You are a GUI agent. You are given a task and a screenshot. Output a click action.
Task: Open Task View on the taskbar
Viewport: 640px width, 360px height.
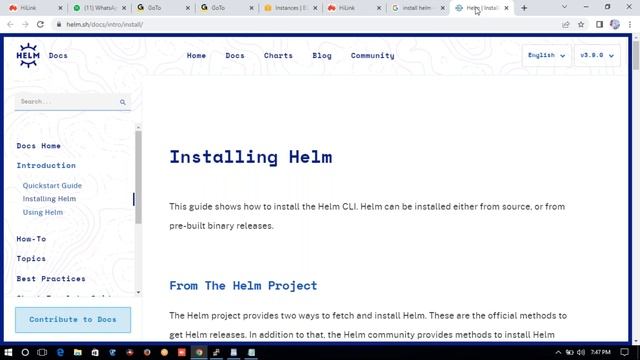42,352
